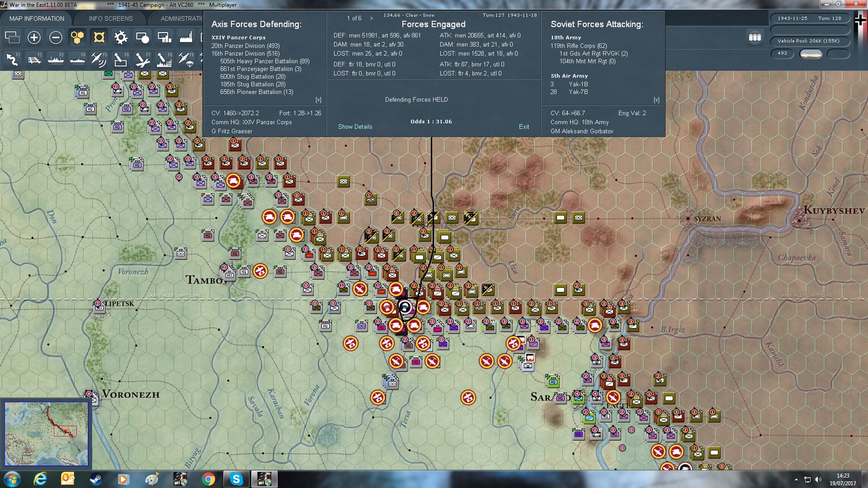868x488 pixels.
Task: Click the rectangle with circle toolbar icon
Action: pos(142,38)
